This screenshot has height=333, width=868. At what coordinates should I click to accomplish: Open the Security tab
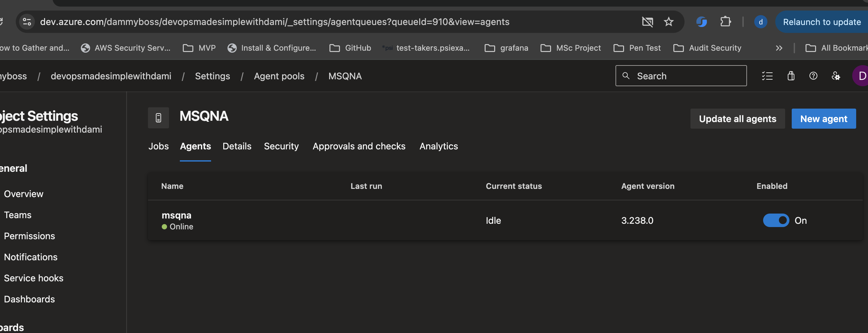point(281,146)
